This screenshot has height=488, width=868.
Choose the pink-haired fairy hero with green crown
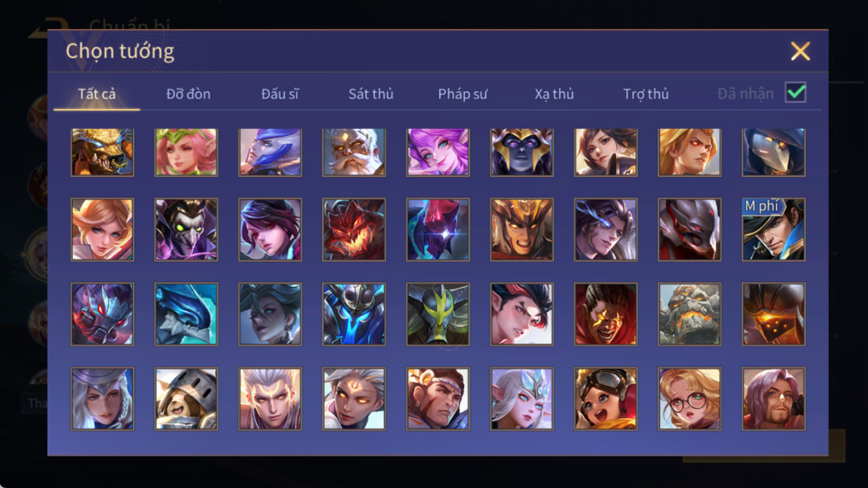186,152
